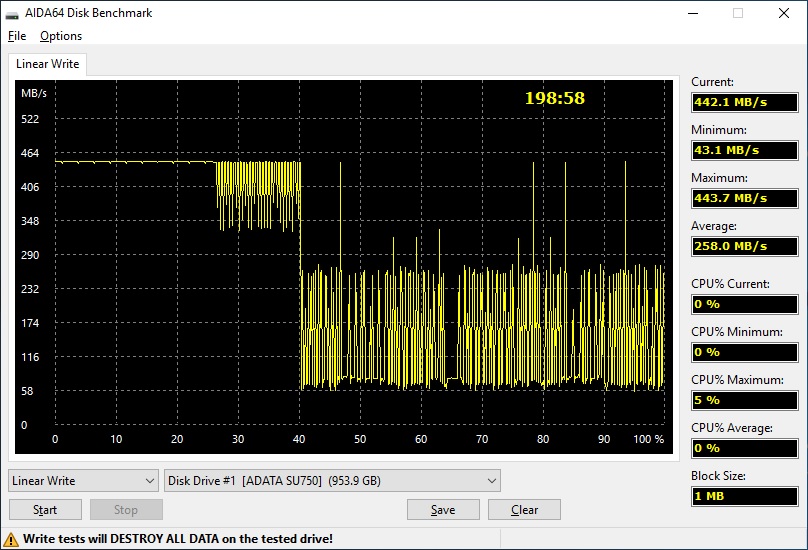Click the Current 442.1 MB/s value
The height and width of the screenshot is (550, 808).
pyautogui.click(x=745, y=102)
